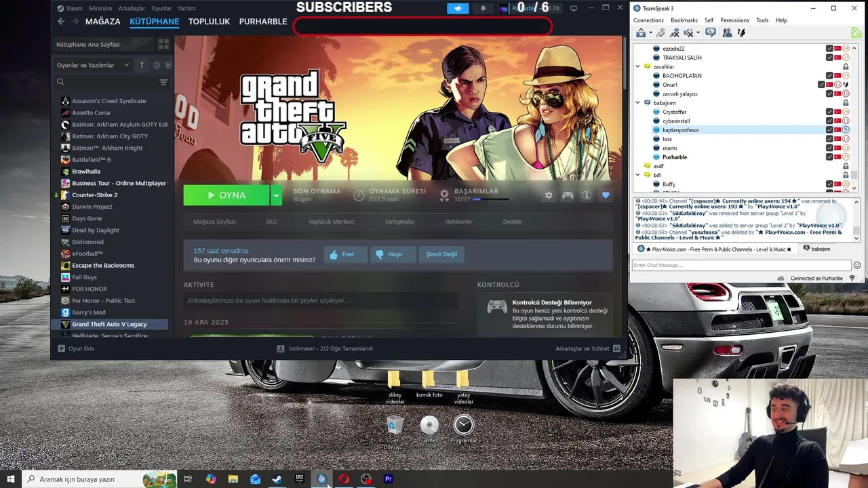Switch to babajıım chat tab
The image size is (868, 488).
click(816, 249)
